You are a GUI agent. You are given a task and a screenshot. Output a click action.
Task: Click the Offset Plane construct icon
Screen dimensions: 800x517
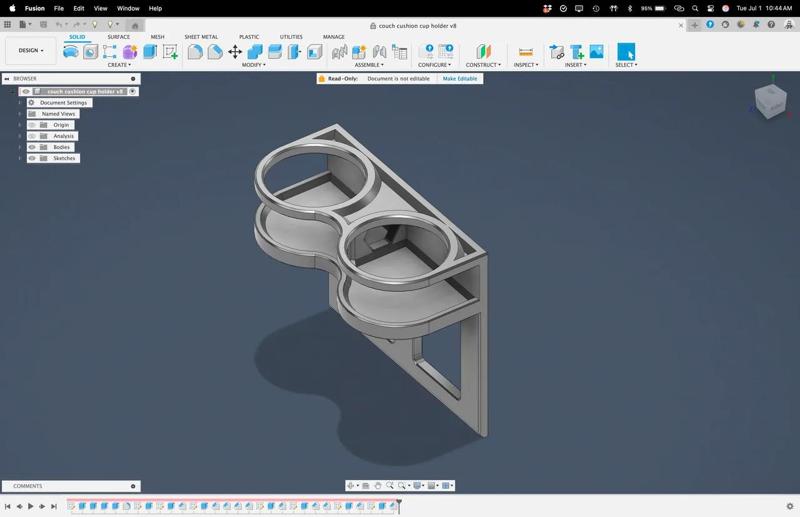point(483,51)
